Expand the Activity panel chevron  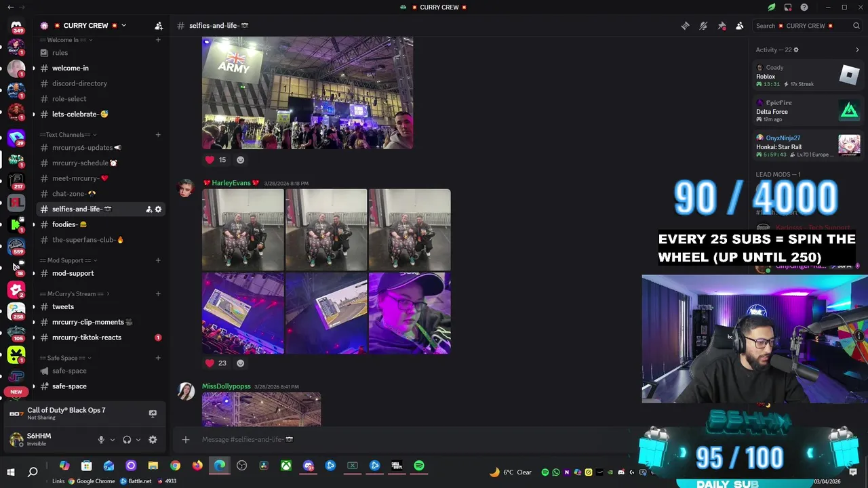(x=857, y=50)
